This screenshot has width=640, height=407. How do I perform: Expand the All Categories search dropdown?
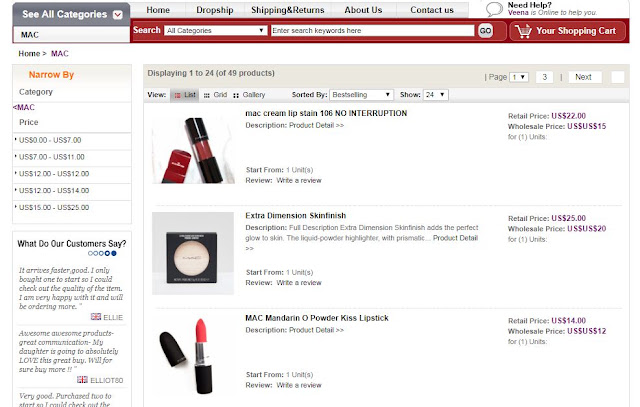point(216,31)
